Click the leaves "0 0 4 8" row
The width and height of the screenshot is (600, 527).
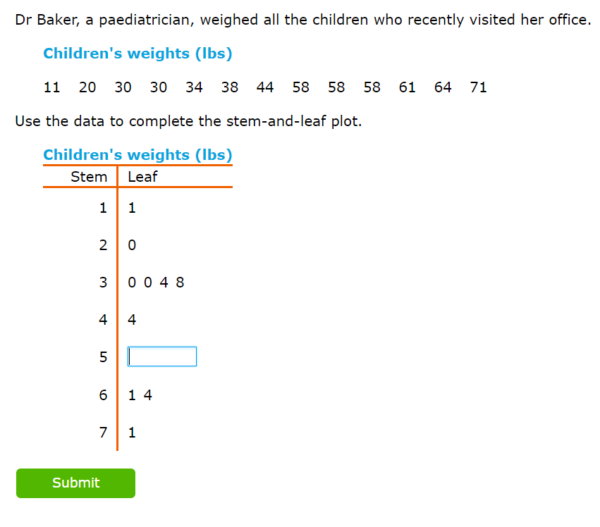click(156, 282)
